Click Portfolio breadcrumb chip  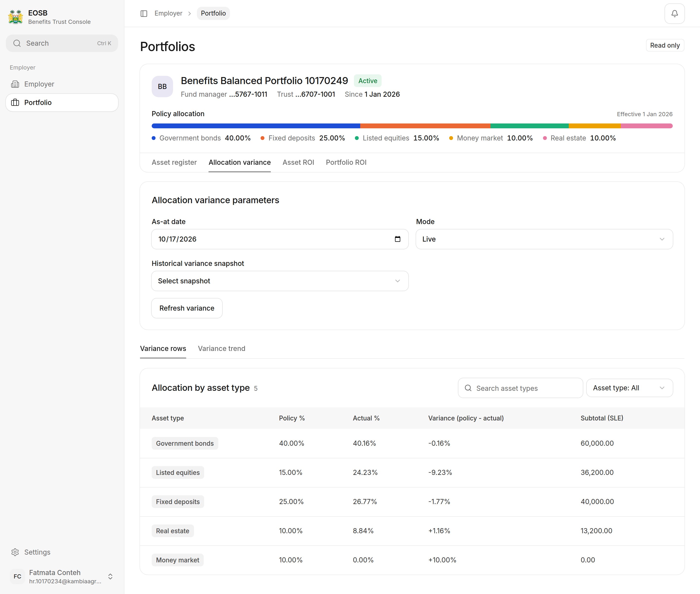click(213, 13)
